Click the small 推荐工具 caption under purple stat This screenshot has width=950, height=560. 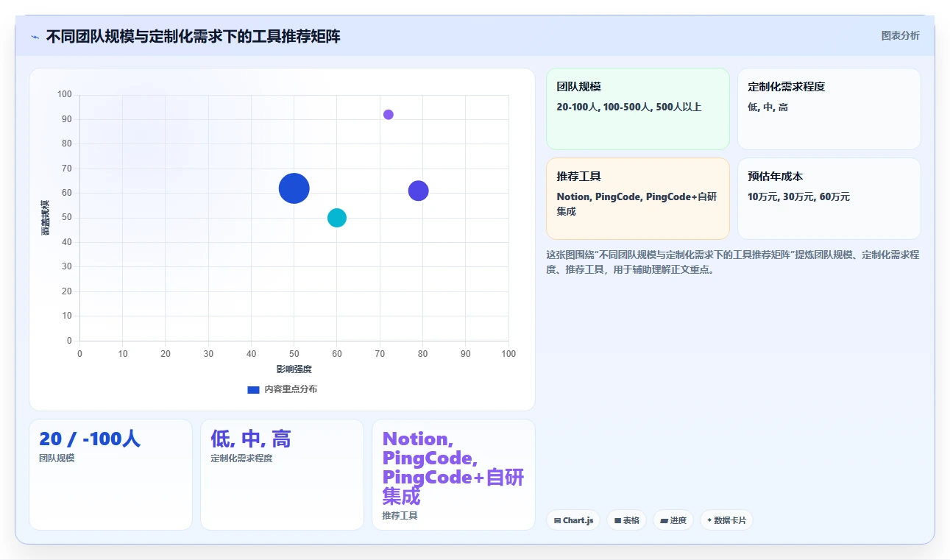[400, 516]
